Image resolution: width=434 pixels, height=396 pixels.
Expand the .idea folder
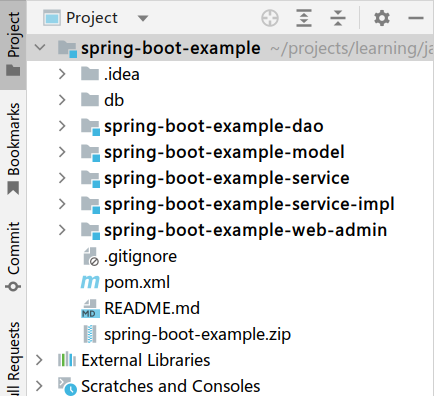pyautogui.click(x=62, y=74)
